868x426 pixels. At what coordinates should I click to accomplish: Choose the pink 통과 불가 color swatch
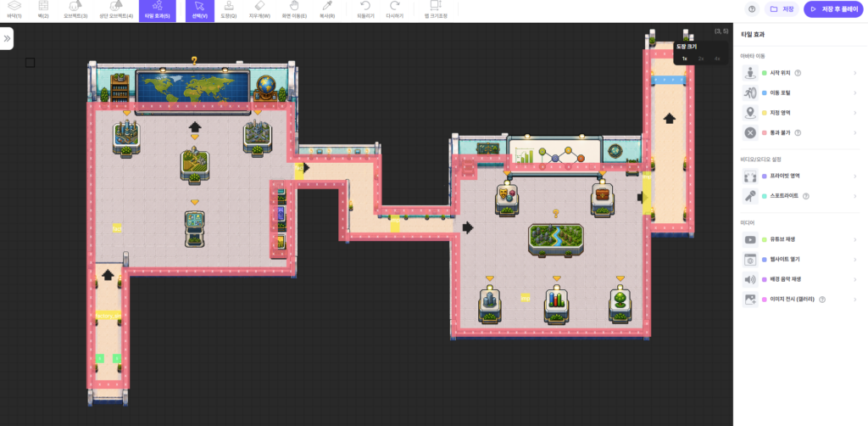[764, 132]
